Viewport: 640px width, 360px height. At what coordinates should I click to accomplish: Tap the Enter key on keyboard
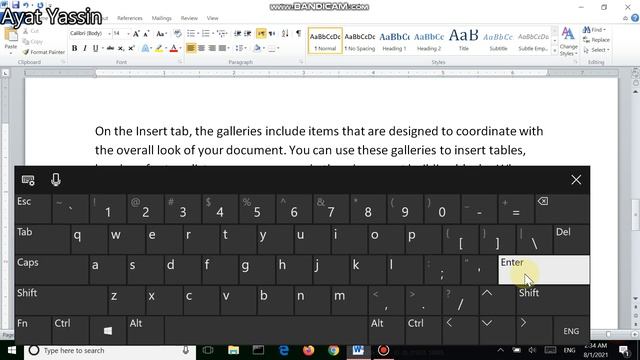click(544, 269)
